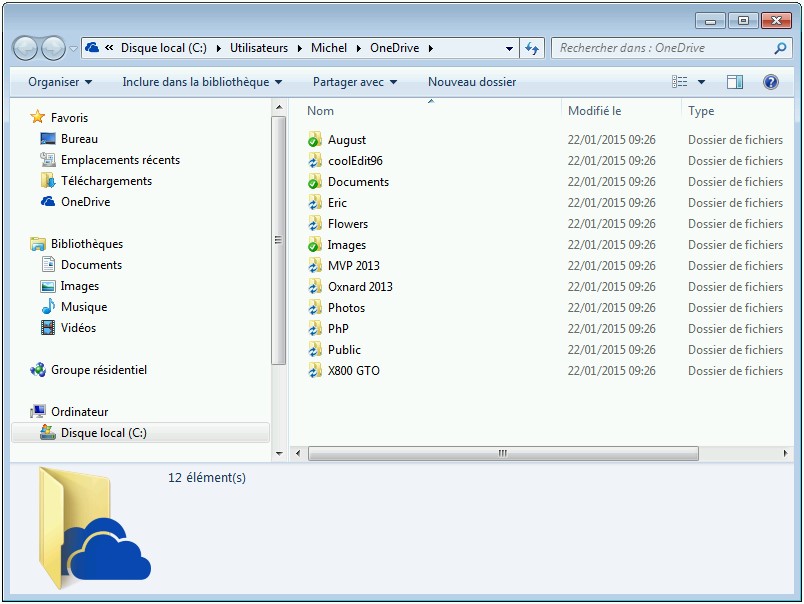804x604 pixels.
Task: Expand Inclure dans la bibliothèque menu
Action: click(x=202, y=82)
